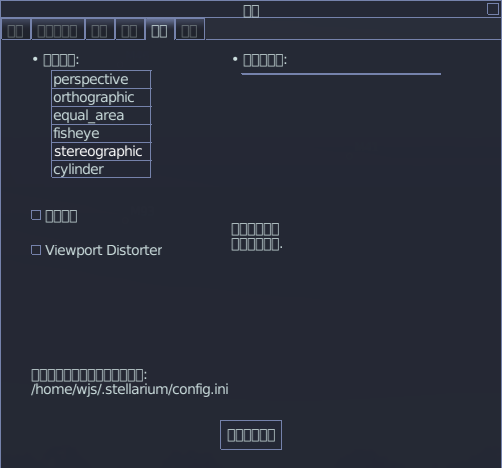
Task: Open the last tab after the active one
Action: 189,30
